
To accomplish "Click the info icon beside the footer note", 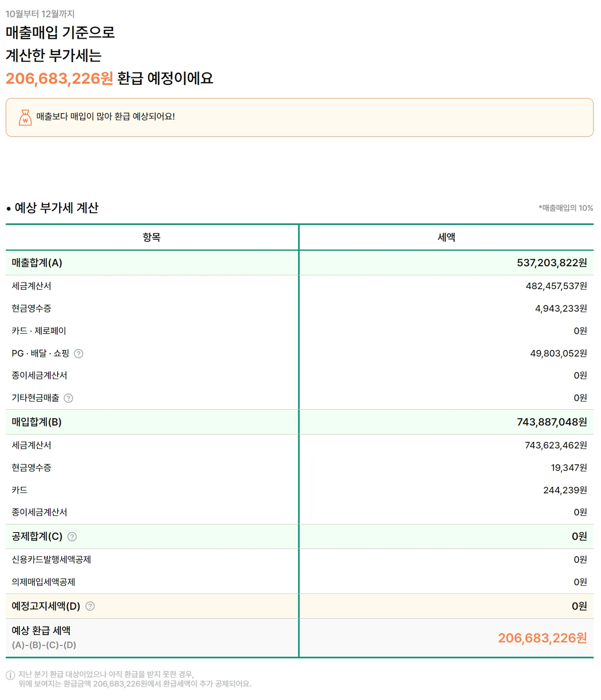I will (x=11, y=675).
